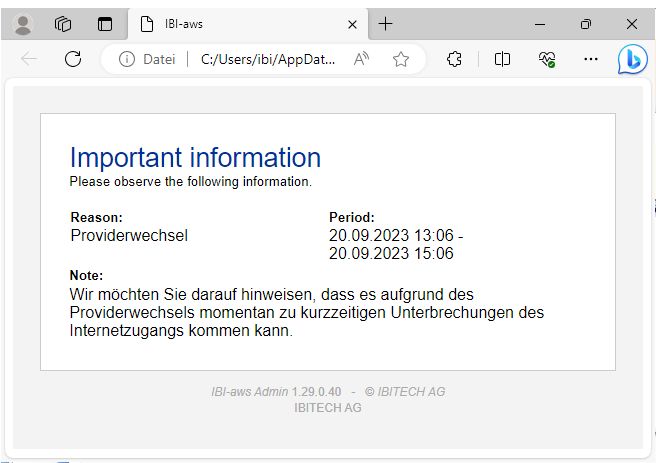Open Settings and more menu
This screenshot has height=463, width=656.
(x=591, y=59)
